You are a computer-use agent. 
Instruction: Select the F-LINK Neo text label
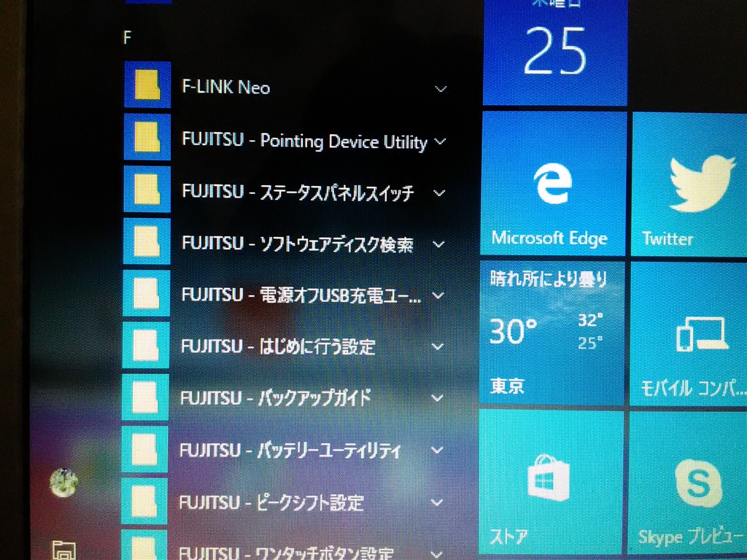[226, 87]
